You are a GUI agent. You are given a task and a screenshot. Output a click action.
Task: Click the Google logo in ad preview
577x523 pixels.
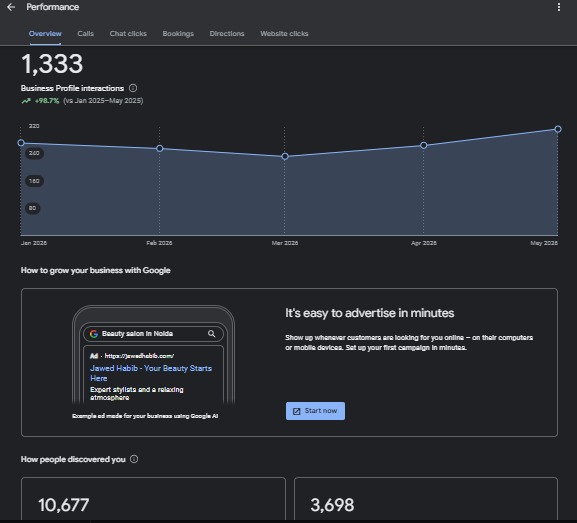[94, 333]
